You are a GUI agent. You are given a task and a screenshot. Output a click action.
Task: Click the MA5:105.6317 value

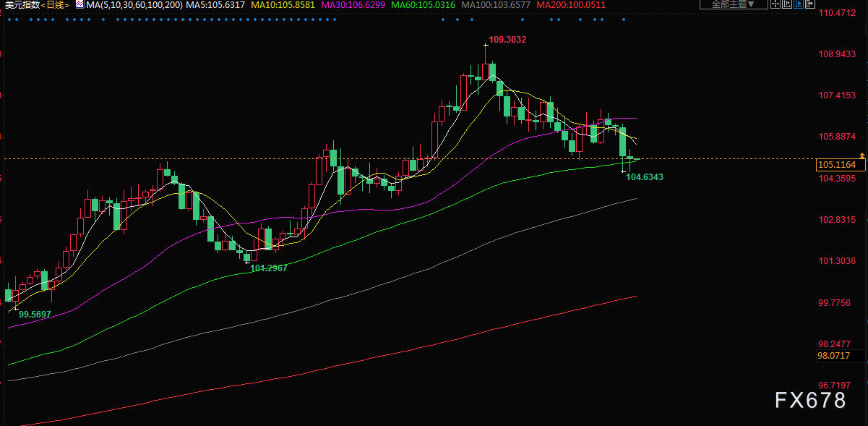pyautogui.click(x=215, y=4)
